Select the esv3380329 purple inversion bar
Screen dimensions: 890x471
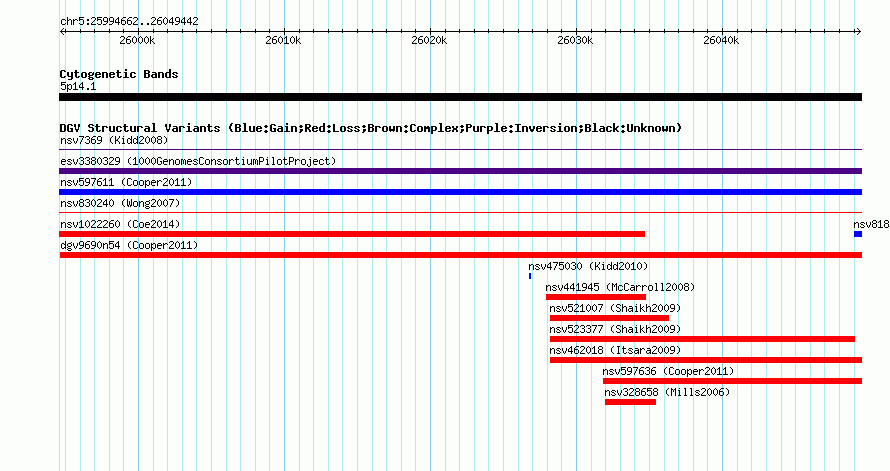(460, 171)
